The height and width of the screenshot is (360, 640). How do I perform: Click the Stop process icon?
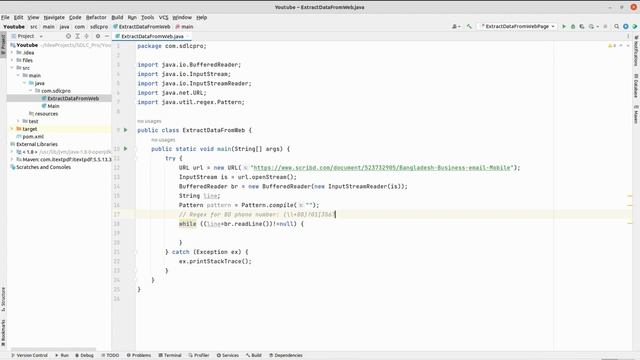click(x=605, y=27)
